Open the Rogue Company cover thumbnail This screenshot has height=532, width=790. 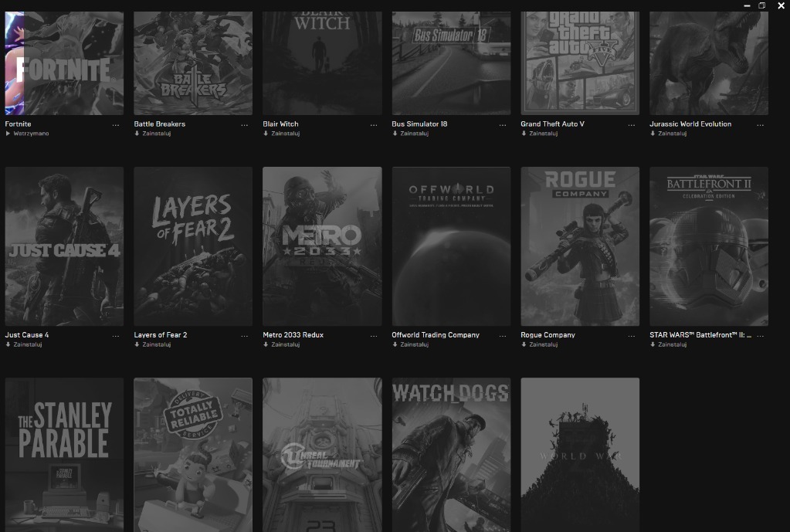[x=580, y=246]
